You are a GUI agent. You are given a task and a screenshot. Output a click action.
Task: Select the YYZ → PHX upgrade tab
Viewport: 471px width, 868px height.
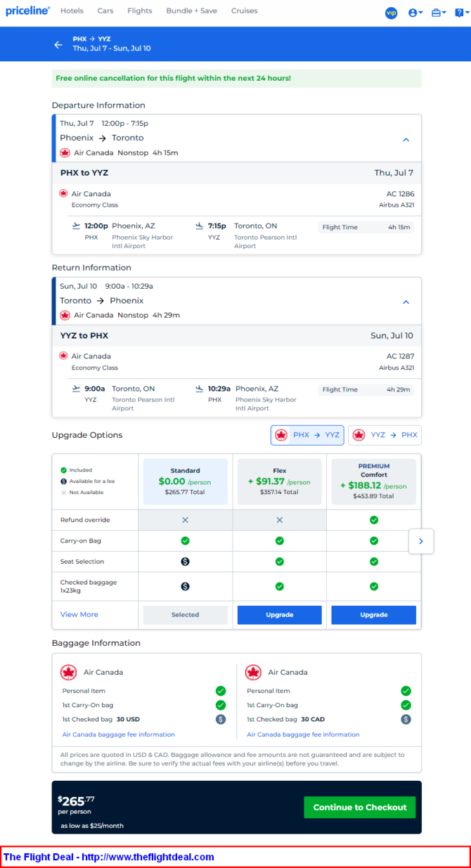pyautogui.click(x=385, y=435)
